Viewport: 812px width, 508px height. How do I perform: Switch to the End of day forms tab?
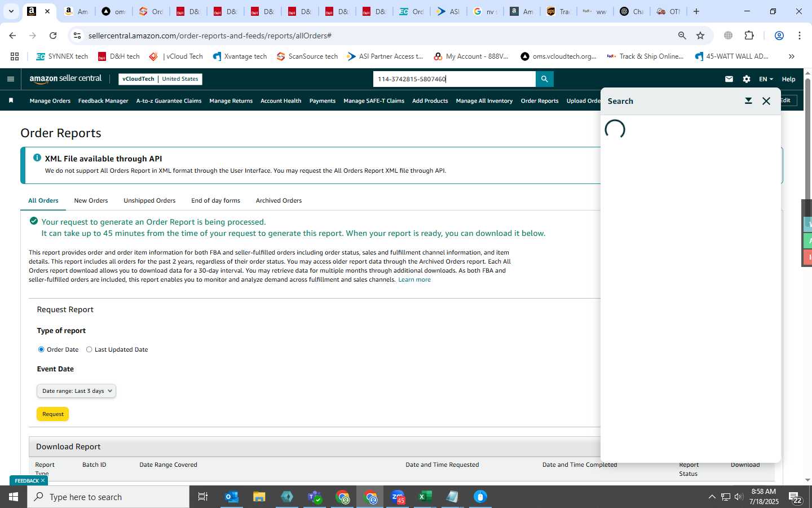click(215, 200)
